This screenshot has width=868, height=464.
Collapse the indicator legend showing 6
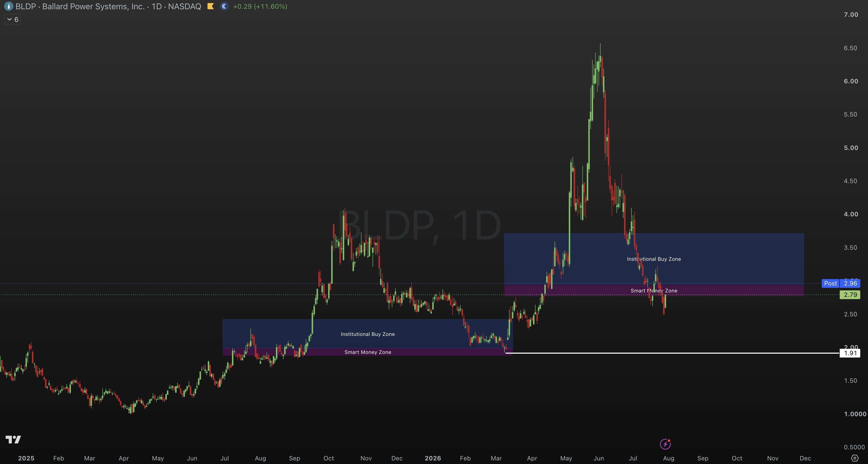click(12, 20)
